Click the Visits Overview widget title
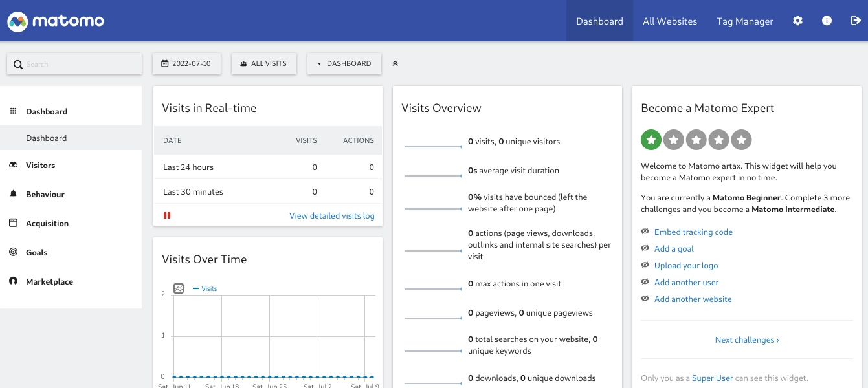The image size is (868, 388). [441, 108]
